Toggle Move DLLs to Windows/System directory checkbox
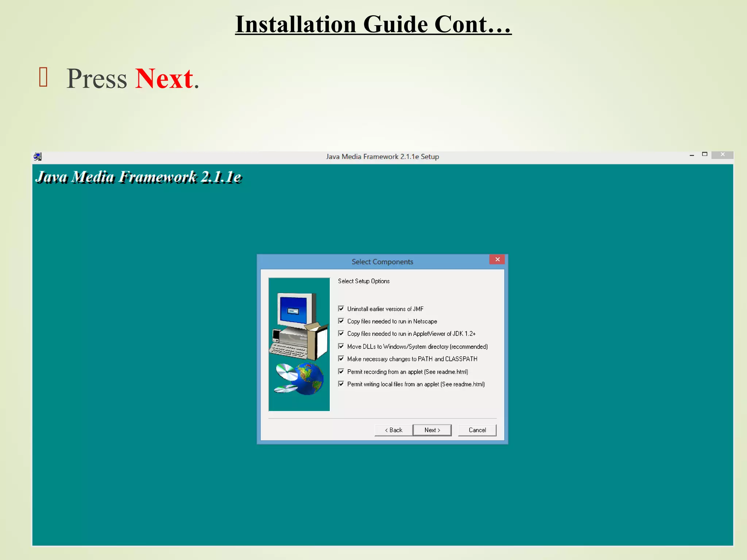This screenshot has width=747, height=560. 341,346
